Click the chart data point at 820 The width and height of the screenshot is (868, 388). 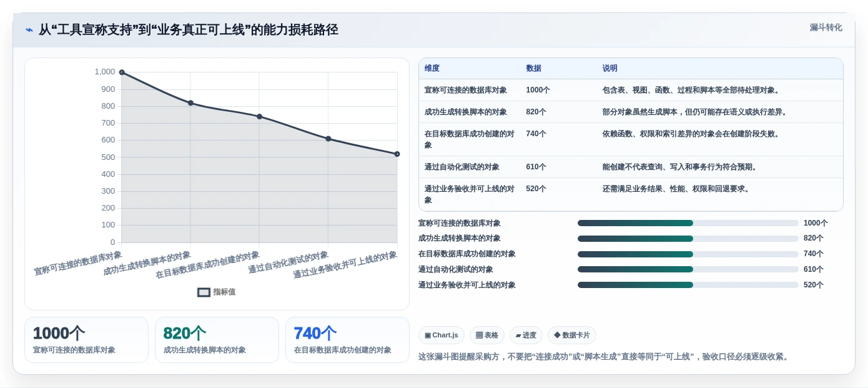(x=190, y=103)
